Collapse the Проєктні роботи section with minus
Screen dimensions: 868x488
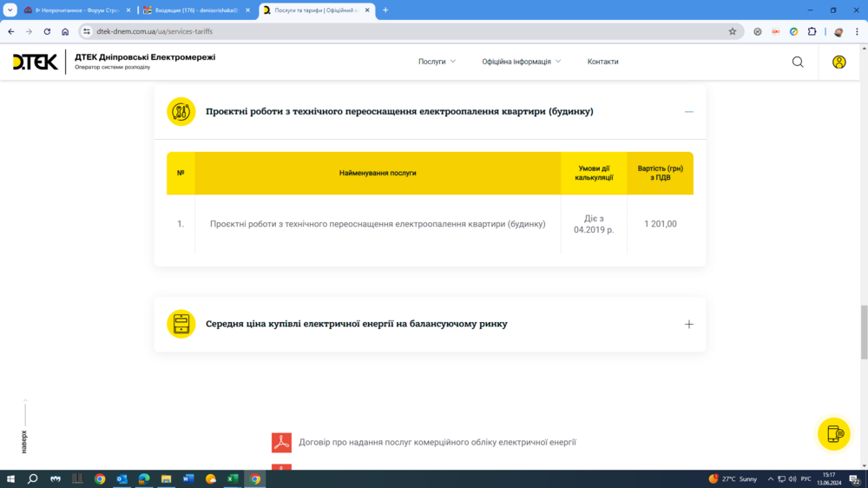point(688,111)
